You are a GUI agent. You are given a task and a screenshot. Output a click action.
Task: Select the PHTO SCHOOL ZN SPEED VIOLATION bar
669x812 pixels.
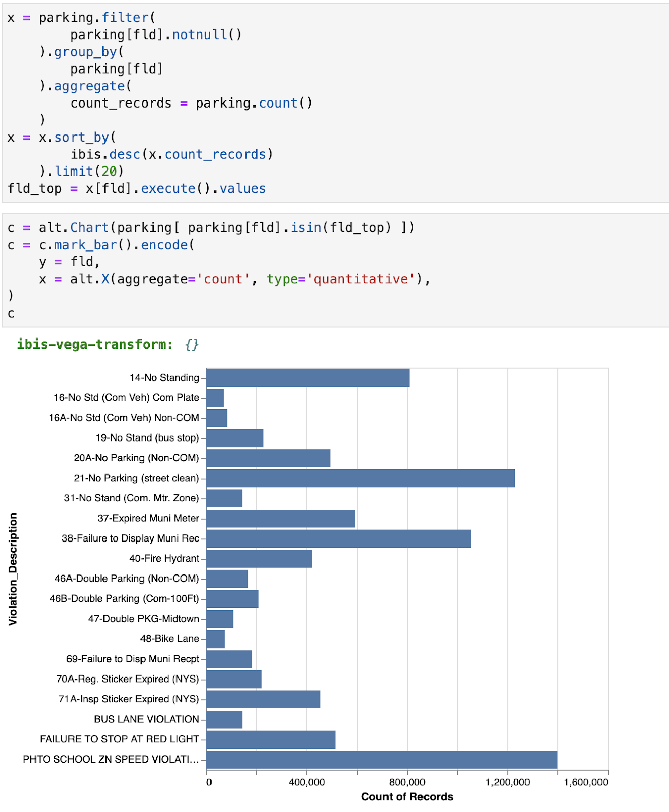(381, 760)
